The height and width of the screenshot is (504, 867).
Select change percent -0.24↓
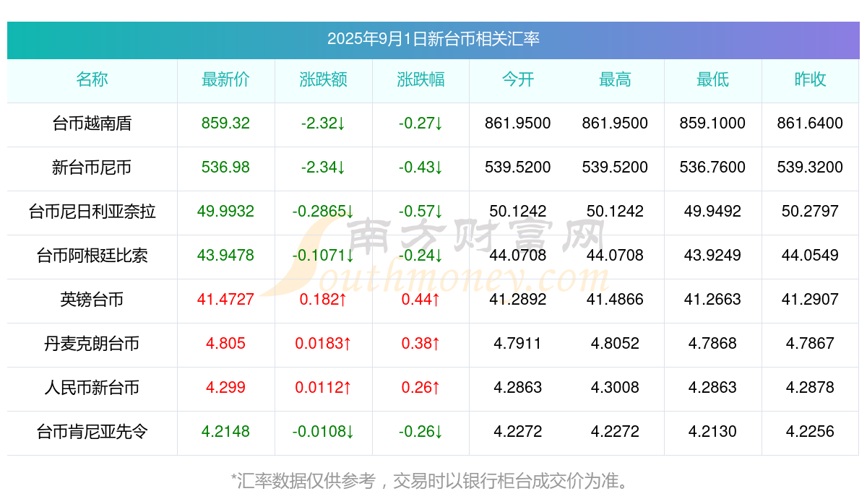pos(420,256)
